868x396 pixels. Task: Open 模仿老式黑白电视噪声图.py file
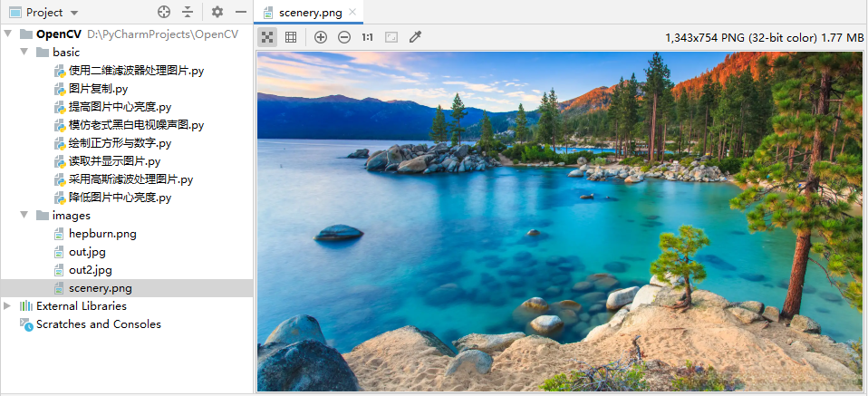(136, 125)
